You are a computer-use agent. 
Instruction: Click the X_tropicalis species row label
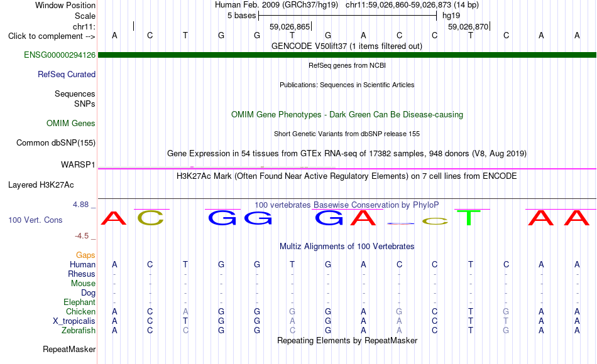click(74, 321)
